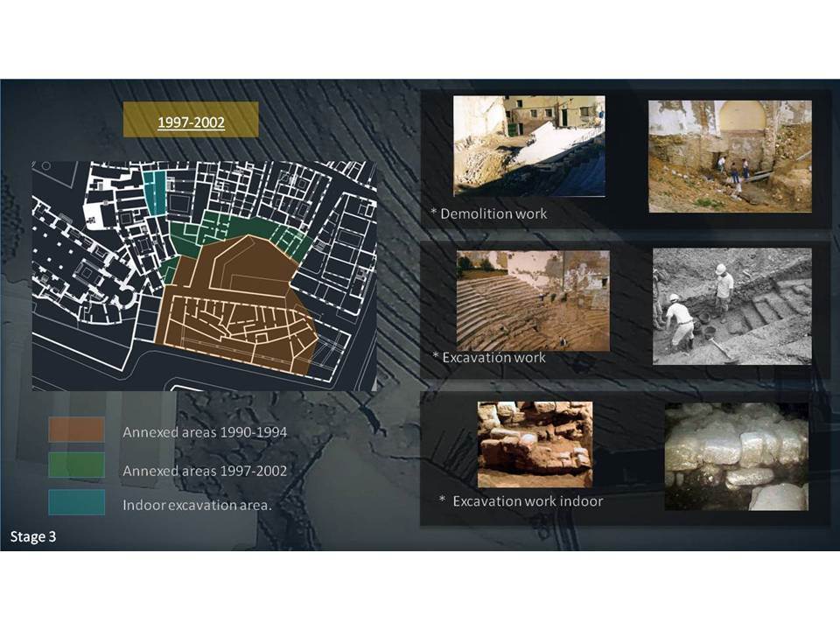The width and height of the screenshot is (840, 630).
Task: Open the black-and-white photo of workers with helmets
Action: [x=732, y=306]
